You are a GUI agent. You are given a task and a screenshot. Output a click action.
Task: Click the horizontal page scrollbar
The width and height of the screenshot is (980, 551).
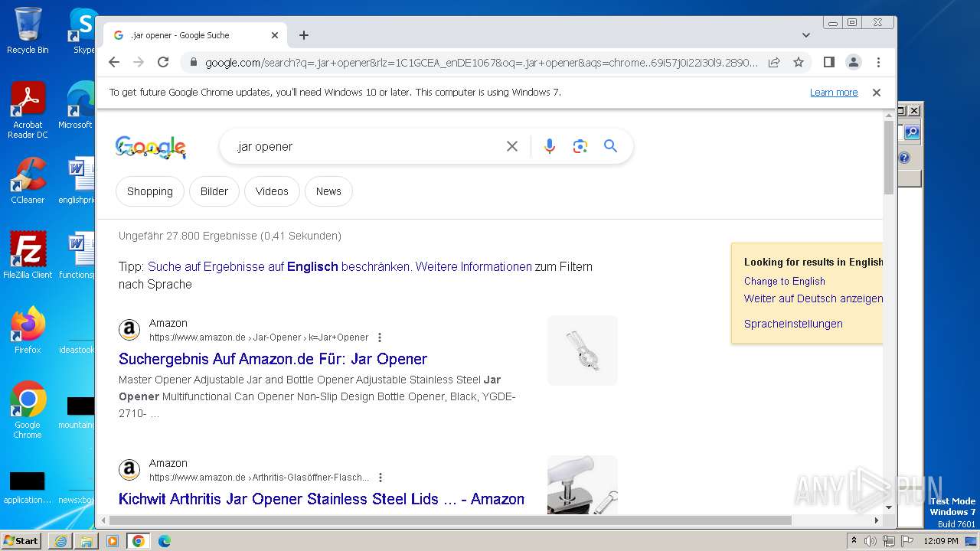[452, 520]
